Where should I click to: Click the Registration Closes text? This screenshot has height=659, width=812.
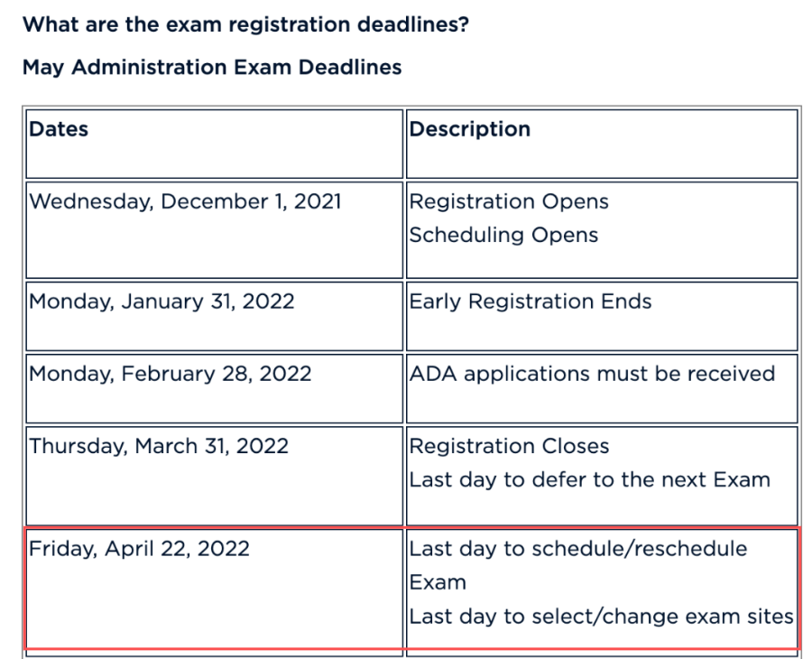(509, 446)
